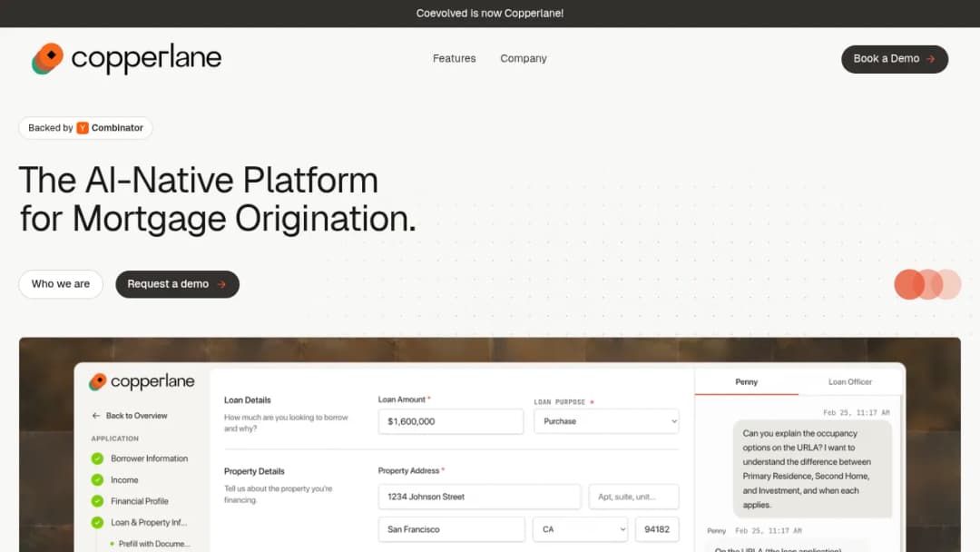The width and height of the screenshot is (980, 552).
Task: Open the Company menu item
Action: pos(524,59)
